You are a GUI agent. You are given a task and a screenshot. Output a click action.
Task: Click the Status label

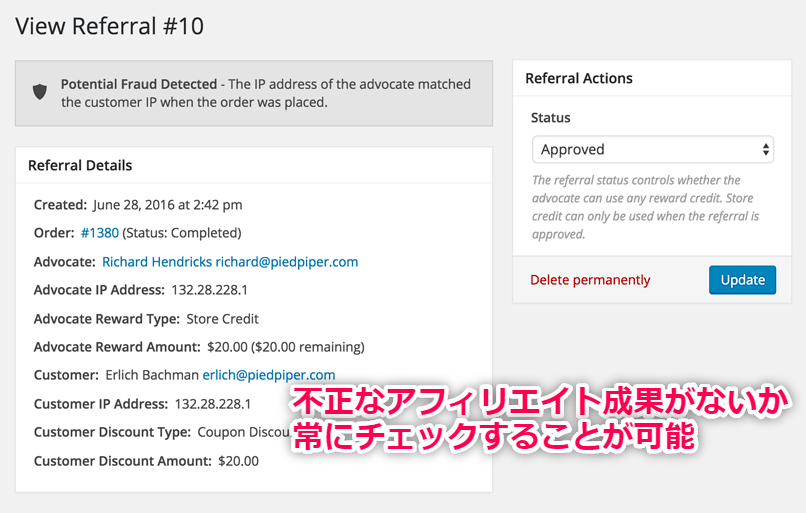pyautogui.click(x=551, y=118)
